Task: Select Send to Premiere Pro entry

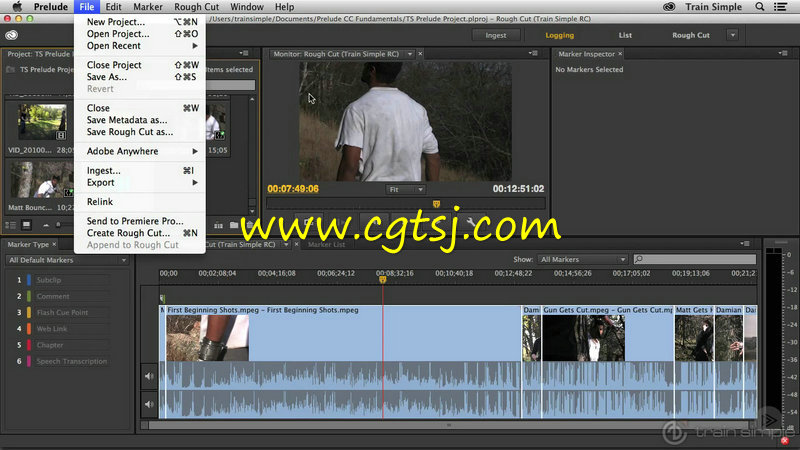Action: click(140, 221)
